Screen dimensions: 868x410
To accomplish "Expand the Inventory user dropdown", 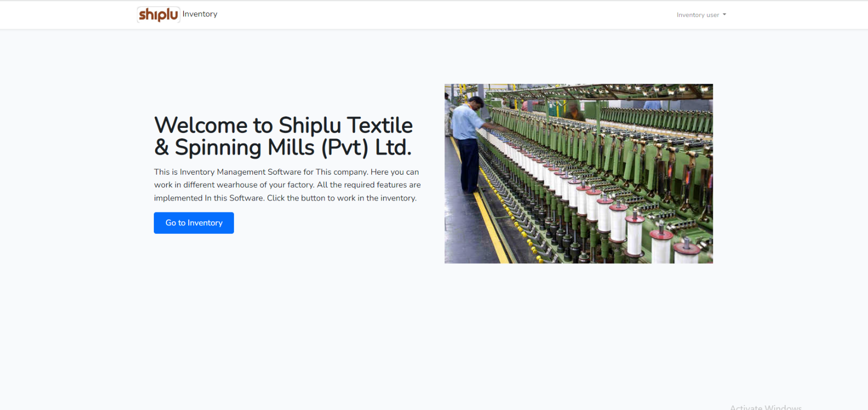I will point(701,15).
